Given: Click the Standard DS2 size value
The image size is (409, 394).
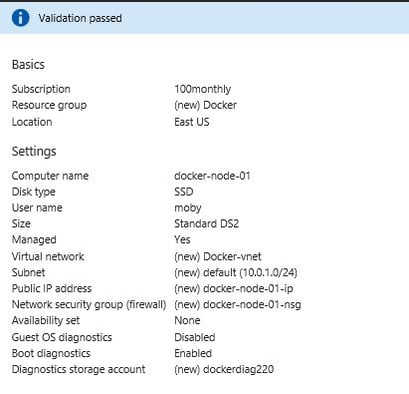Looking at the screenshot, I should coord(207,224).
